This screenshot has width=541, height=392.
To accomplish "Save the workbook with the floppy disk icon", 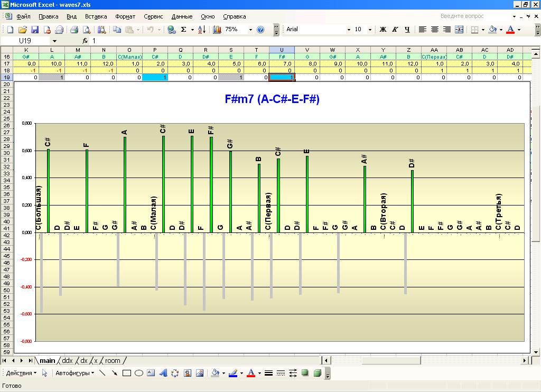I will click(35, 30).
